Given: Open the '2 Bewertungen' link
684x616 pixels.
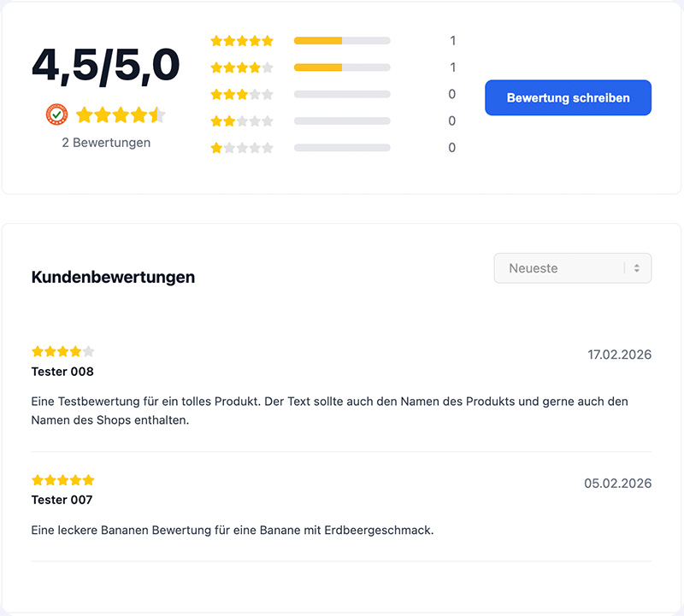Looking at the screenshot, I should [105, 143].
